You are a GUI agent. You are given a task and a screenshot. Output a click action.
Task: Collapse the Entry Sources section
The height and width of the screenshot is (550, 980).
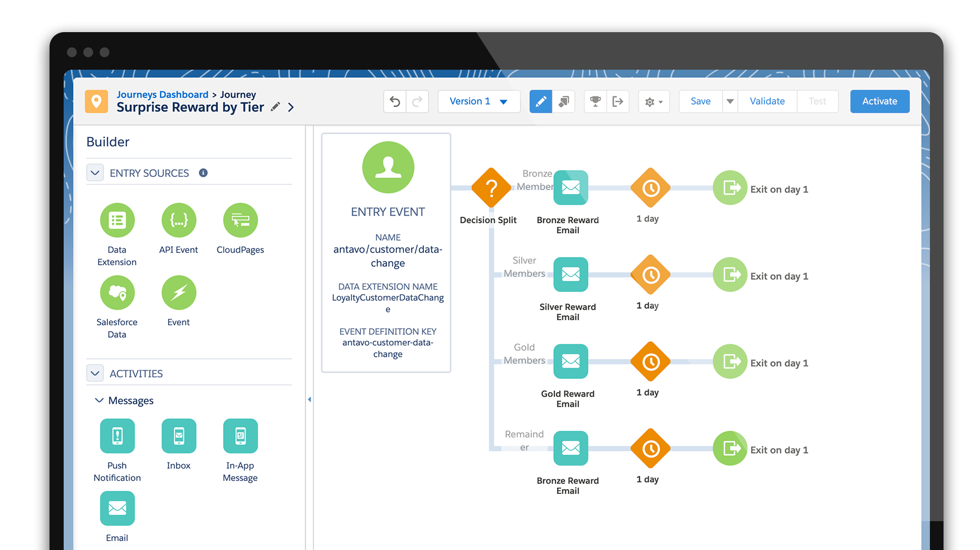95,173
